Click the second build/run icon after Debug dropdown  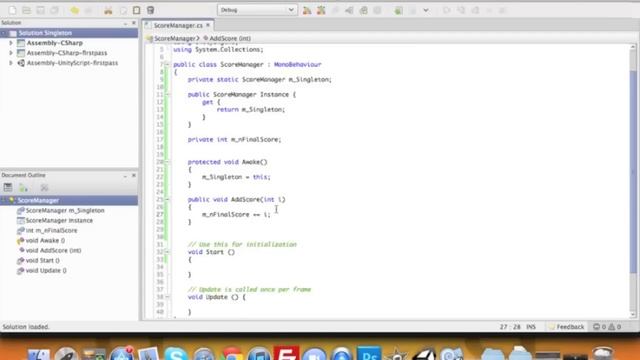[x=321, y=10]
